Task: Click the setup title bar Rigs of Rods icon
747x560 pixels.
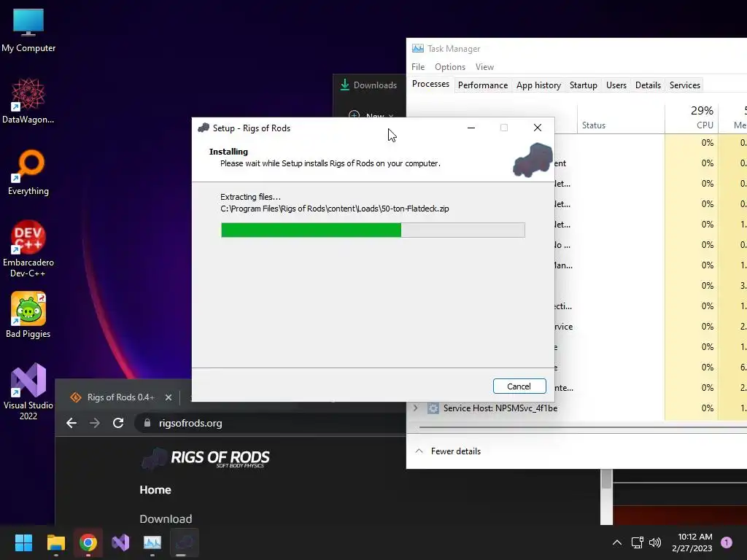Action: click(x=204, y=128)
